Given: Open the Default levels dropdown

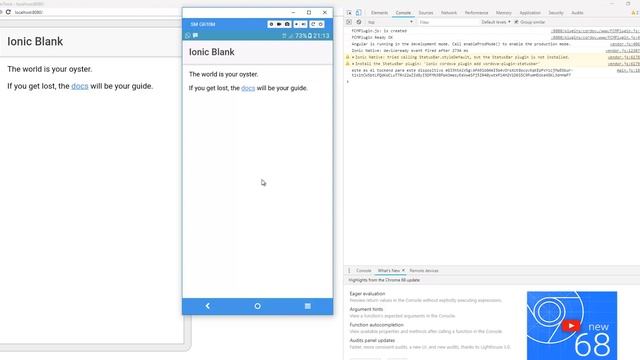Looking at the screenshot, I should click(496, 22).
